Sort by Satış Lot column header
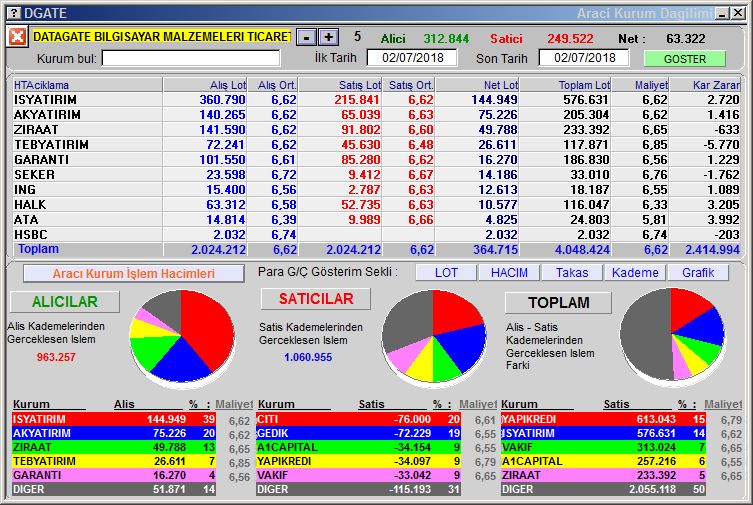 point(340,85)
